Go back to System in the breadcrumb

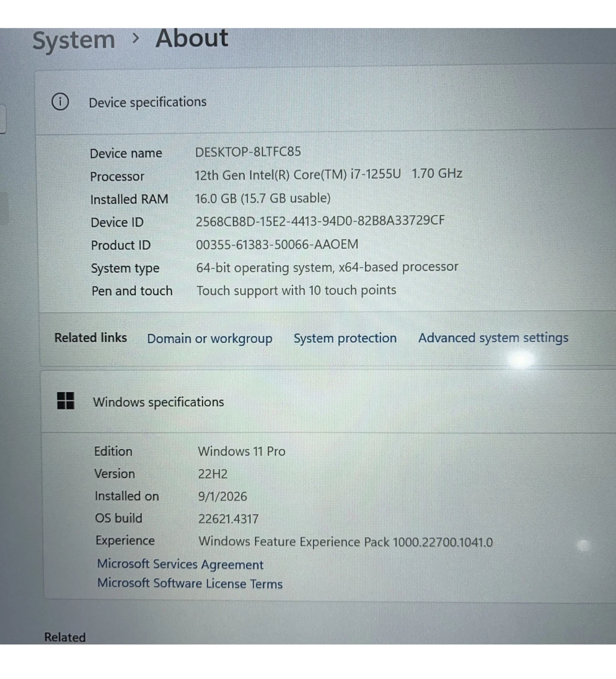(x=74, y=41)
